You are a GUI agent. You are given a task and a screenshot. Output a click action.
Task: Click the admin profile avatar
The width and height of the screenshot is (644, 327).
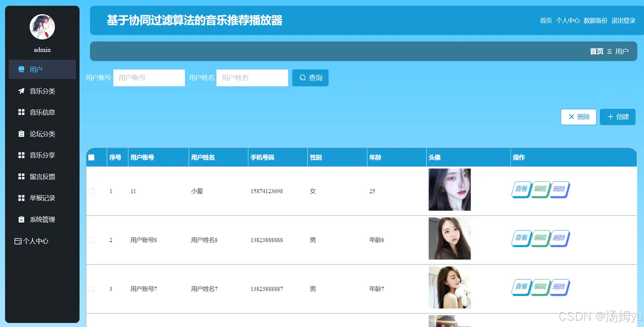pyautogui.click(x=42, y=27)
